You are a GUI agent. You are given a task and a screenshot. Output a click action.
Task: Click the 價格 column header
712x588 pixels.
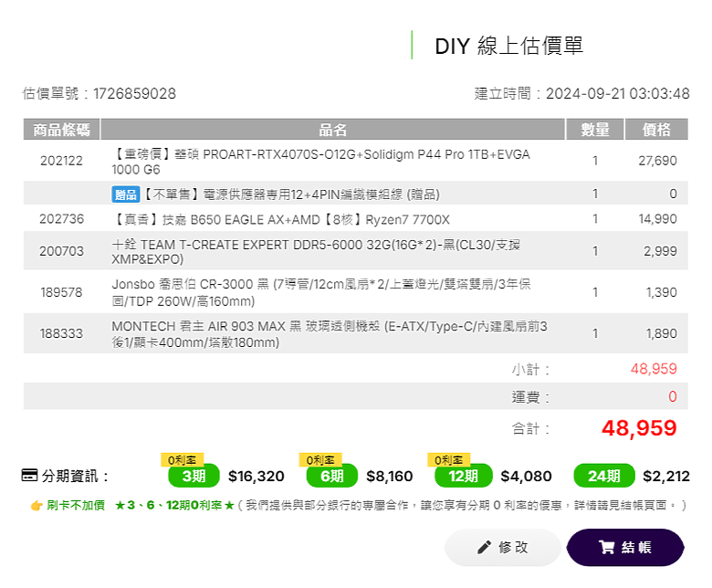[656, 130]
